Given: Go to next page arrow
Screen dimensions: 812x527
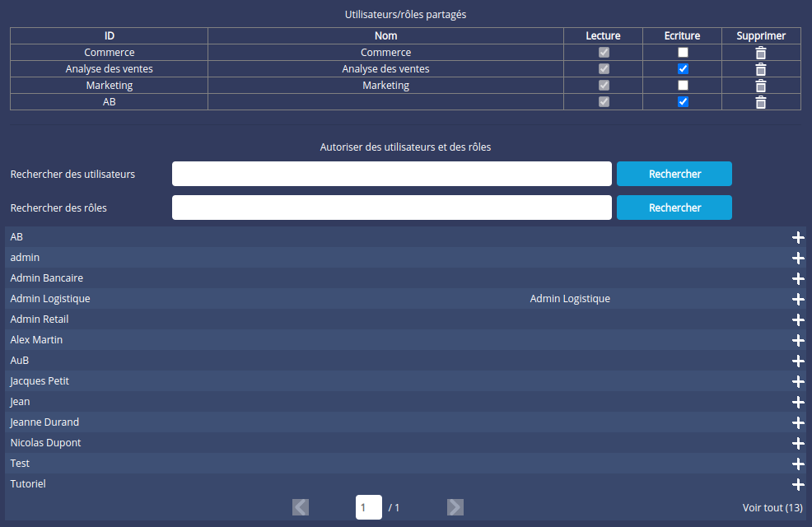Looking at the screenshot, I should [455, 507].
